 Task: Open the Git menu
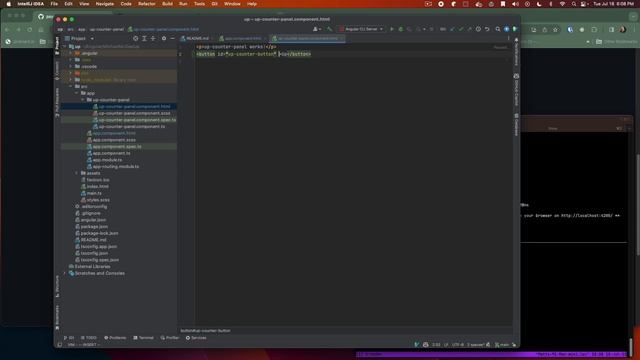tap(214, 4)
